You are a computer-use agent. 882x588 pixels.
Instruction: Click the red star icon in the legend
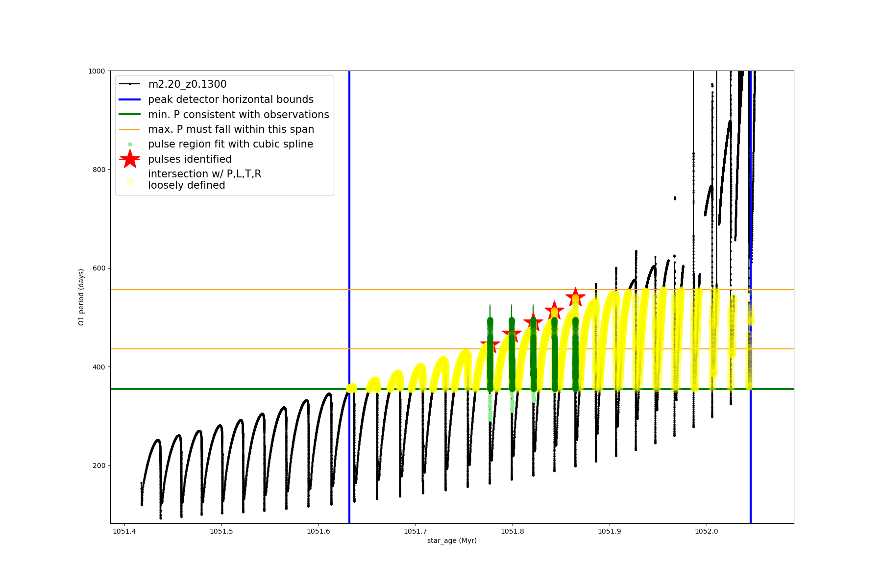(130, 159)
